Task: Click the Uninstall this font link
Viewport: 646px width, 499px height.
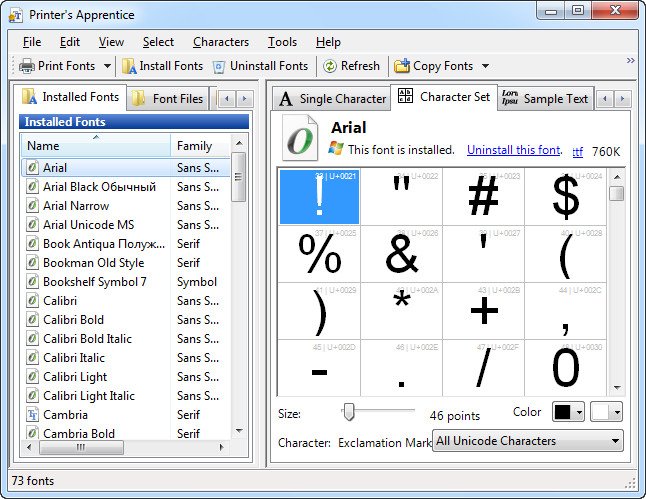Action: [514, 150]
